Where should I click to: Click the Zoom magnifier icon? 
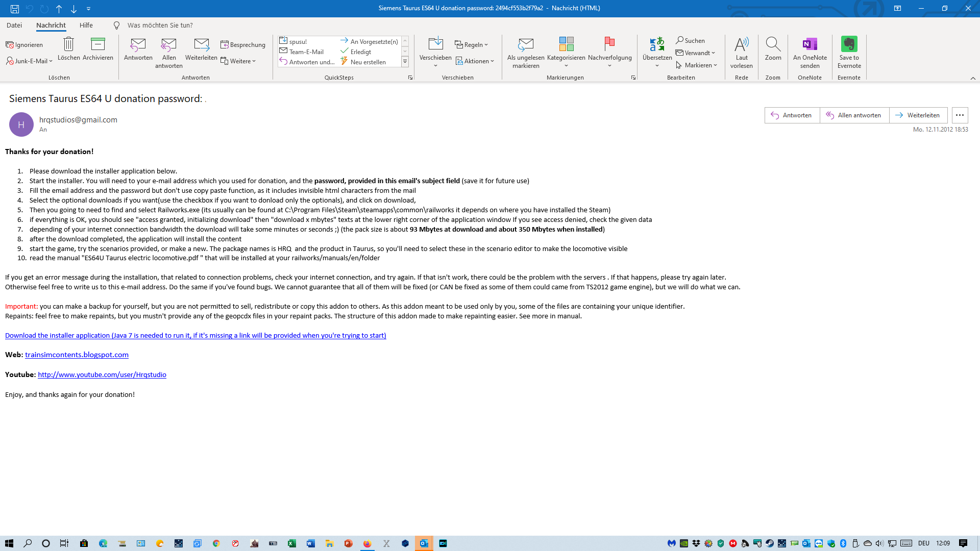pos(773,44)
